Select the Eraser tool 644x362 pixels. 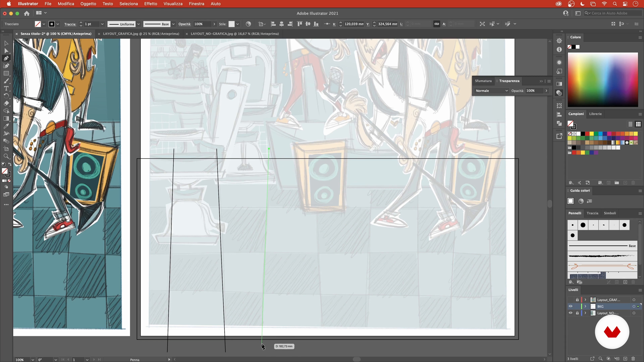point(6,103)
